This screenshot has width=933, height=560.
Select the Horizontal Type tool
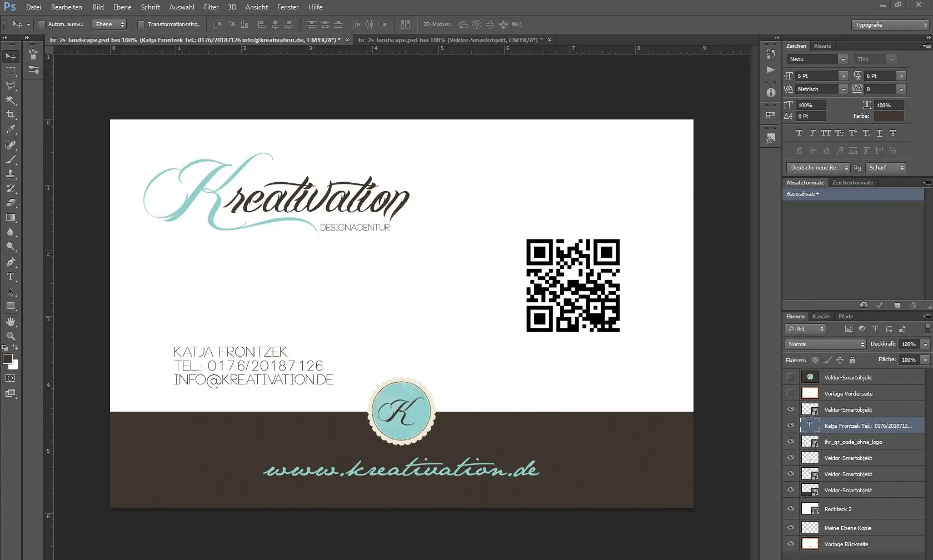tap(10, 277)
